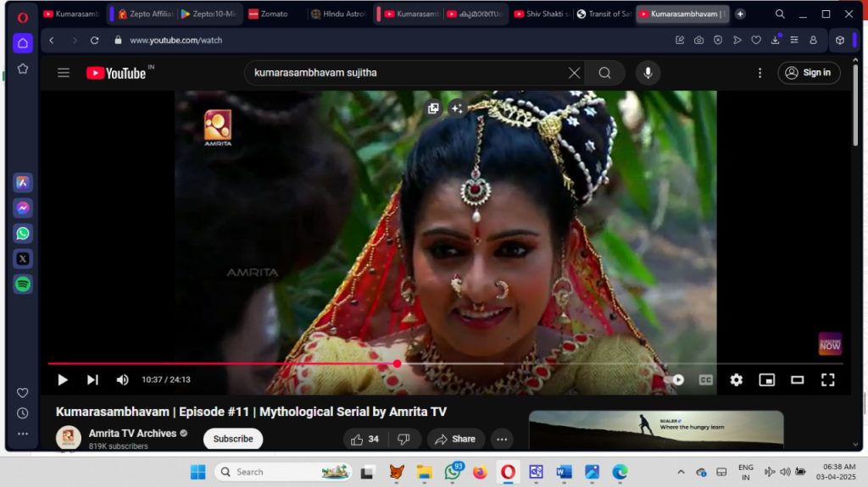Open the pencil edit icon in address bar
868x487 pixels.
680,40
